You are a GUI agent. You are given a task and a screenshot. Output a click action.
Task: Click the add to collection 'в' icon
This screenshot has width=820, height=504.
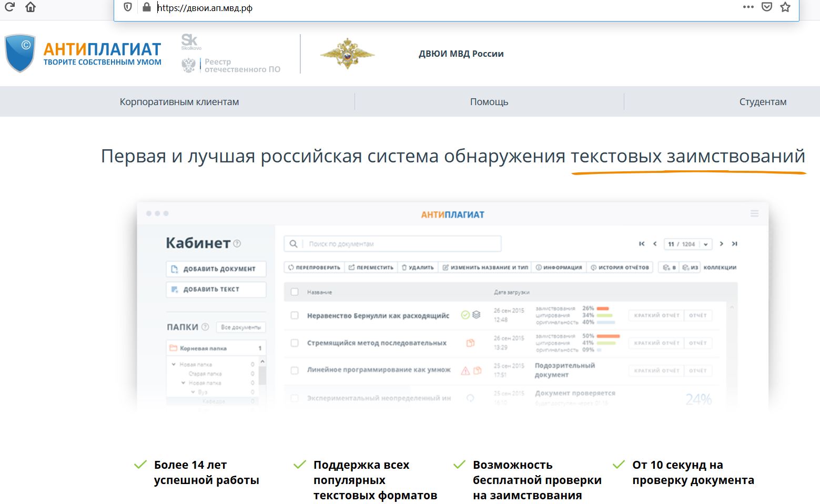[x=670, y=268]
